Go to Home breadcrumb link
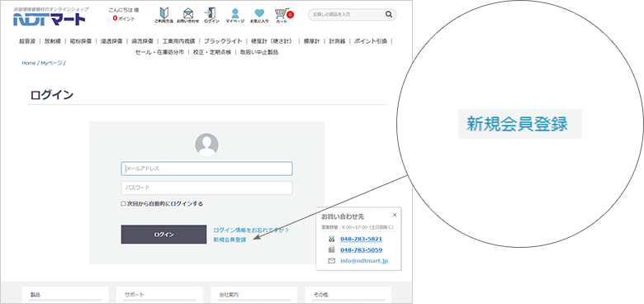 (29, 64)
